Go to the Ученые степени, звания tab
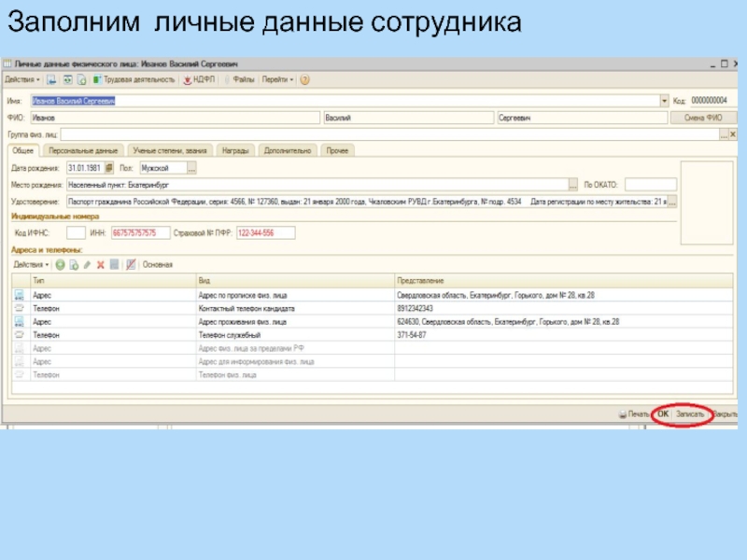Image resolution: width=747 pixels, height=560 pixels. pyautogui.click(x=169, y=150)
